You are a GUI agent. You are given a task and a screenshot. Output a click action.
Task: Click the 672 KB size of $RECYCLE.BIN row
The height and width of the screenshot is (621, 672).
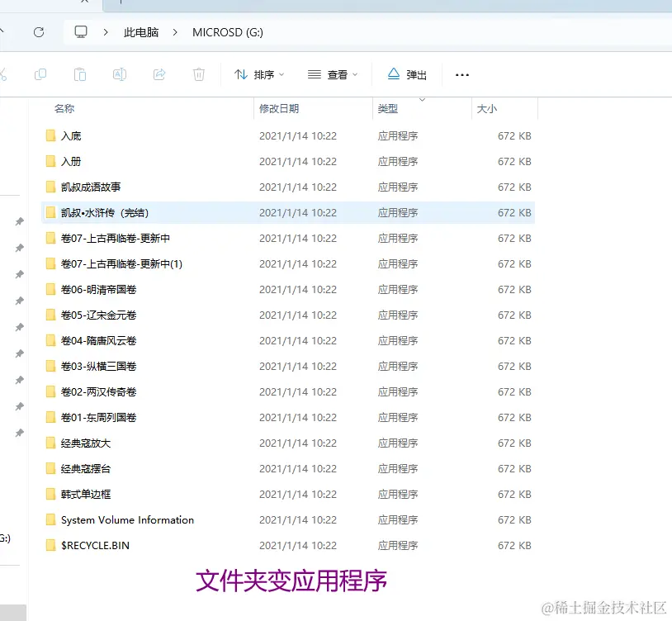[x=514, y=546]
